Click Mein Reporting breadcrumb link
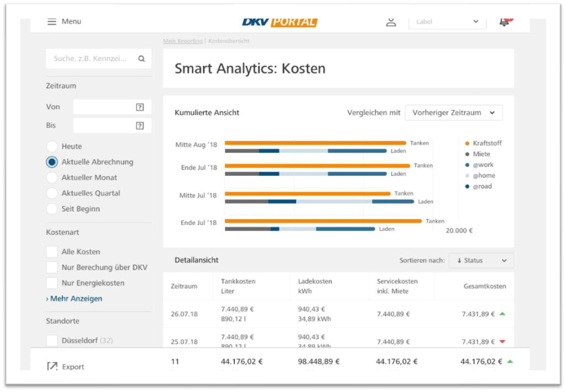This screenshot has width=566, height=392. click(182, 41)
